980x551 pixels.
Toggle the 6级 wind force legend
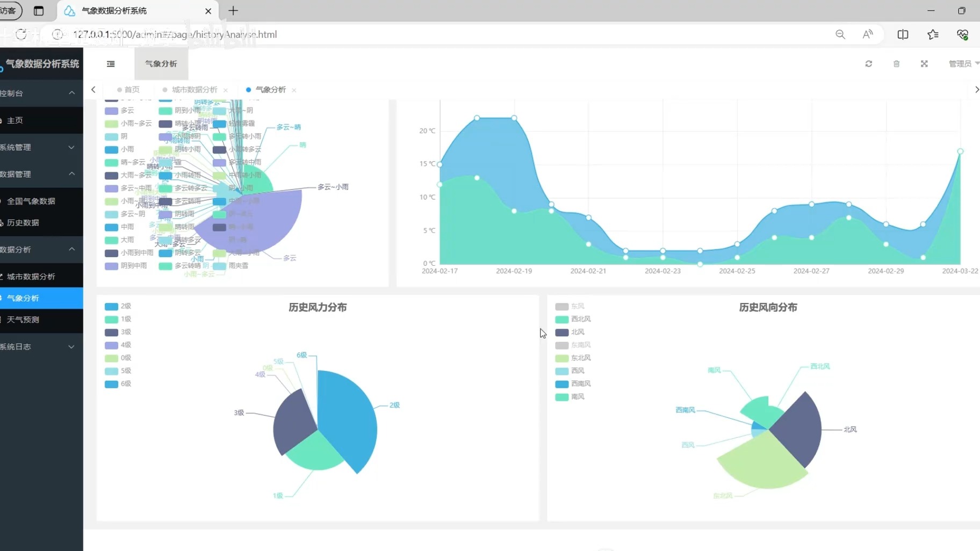tap(118, 383)
